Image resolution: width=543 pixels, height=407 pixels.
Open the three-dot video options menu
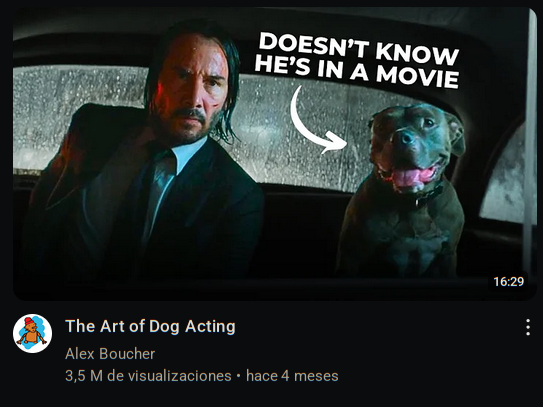(x=528, y=327)
